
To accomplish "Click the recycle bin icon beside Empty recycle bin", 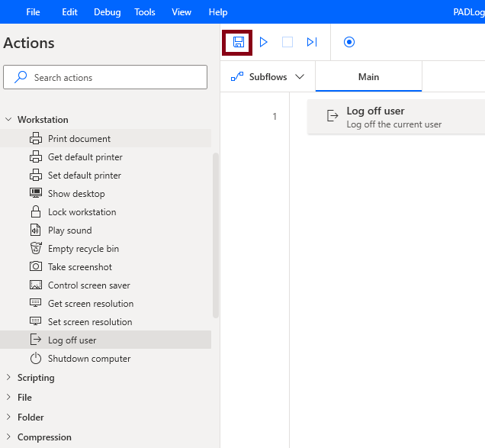I will (x=36, y=248).
